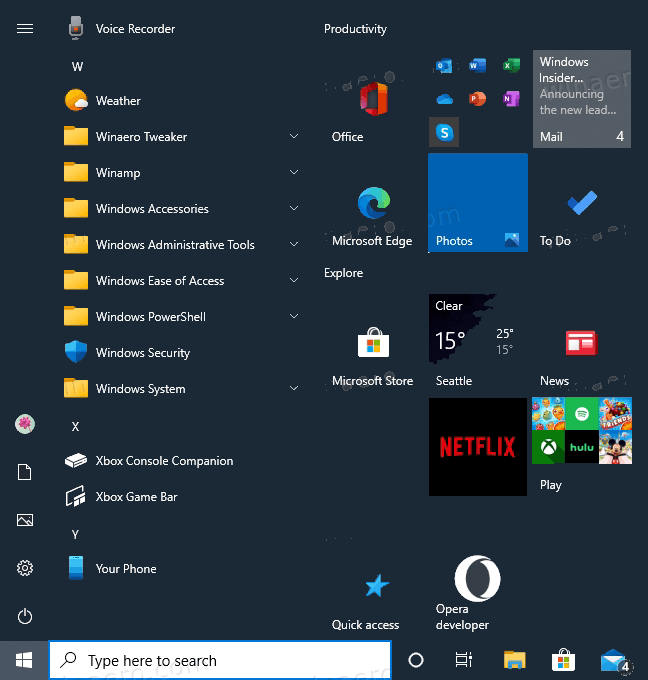Open Microsoft Edge tile

click(374, 203)
